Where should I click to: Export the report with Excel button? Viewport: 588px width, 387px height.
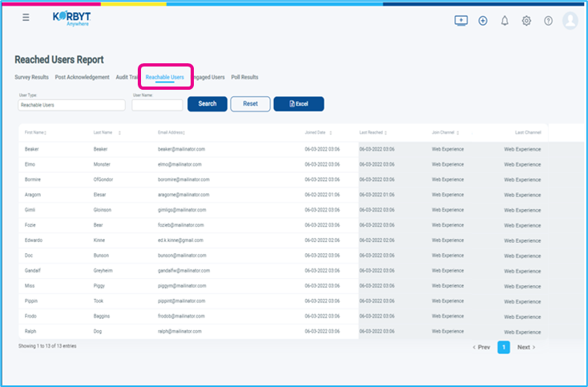(299, 104)
